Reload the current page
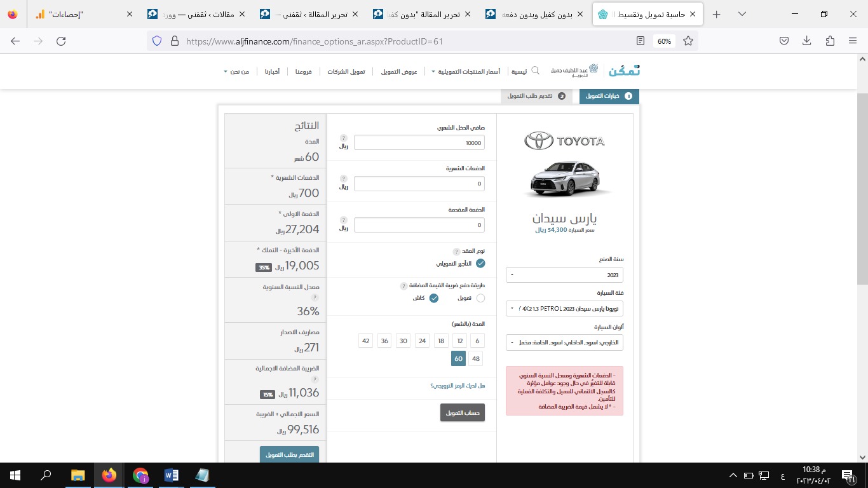 pyautogui.click(x=61, y=41)
